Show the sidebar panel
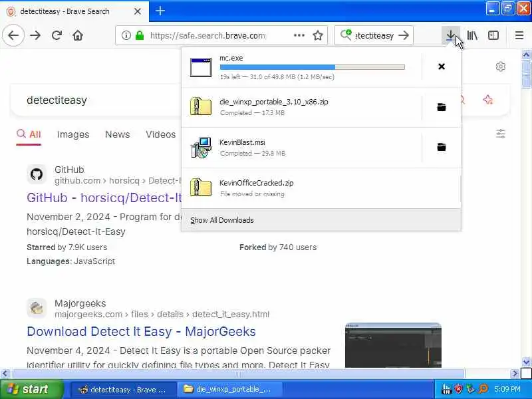The height and width of the screenshot is (399, 532). click(x=493, y=35)
